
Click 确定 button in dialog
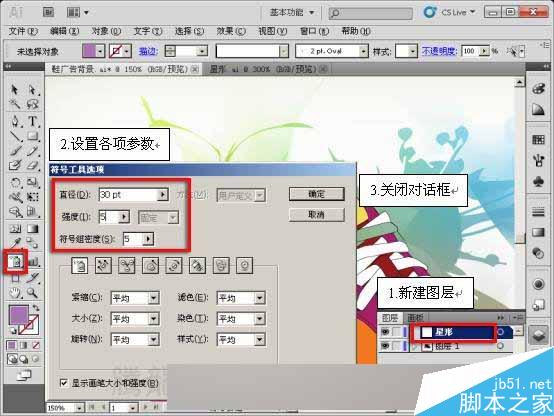(x=317, y=194)
